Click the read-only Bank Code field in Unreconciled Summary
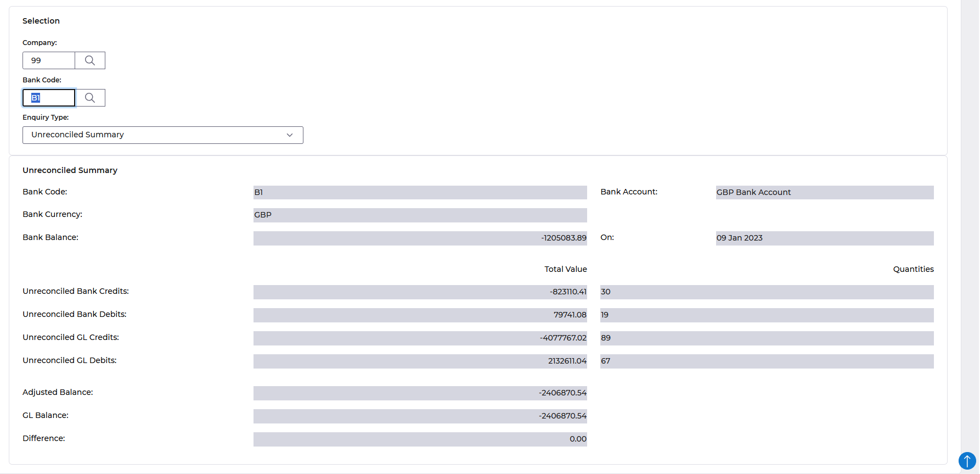The image size is (980, 474). [420, 192]
